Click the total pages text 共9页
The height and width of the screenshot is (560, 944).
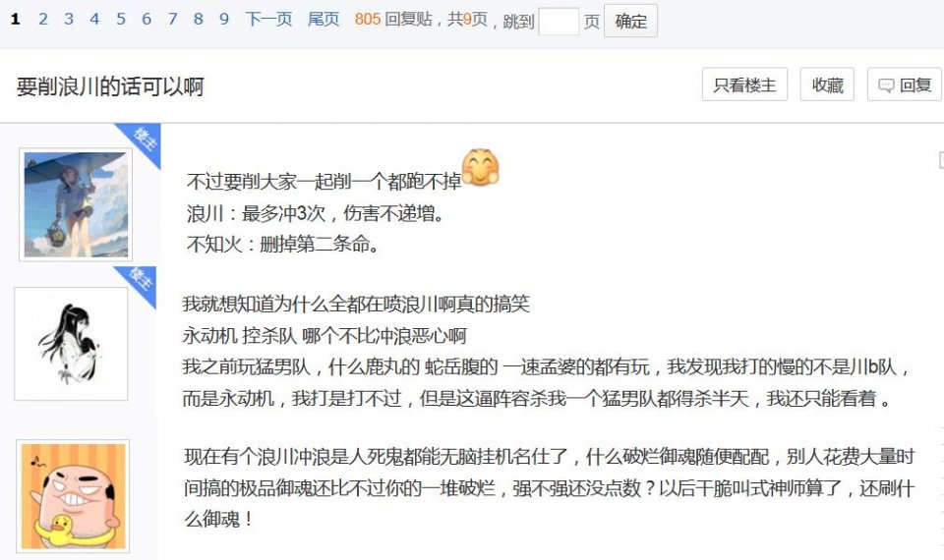point(467,20)
